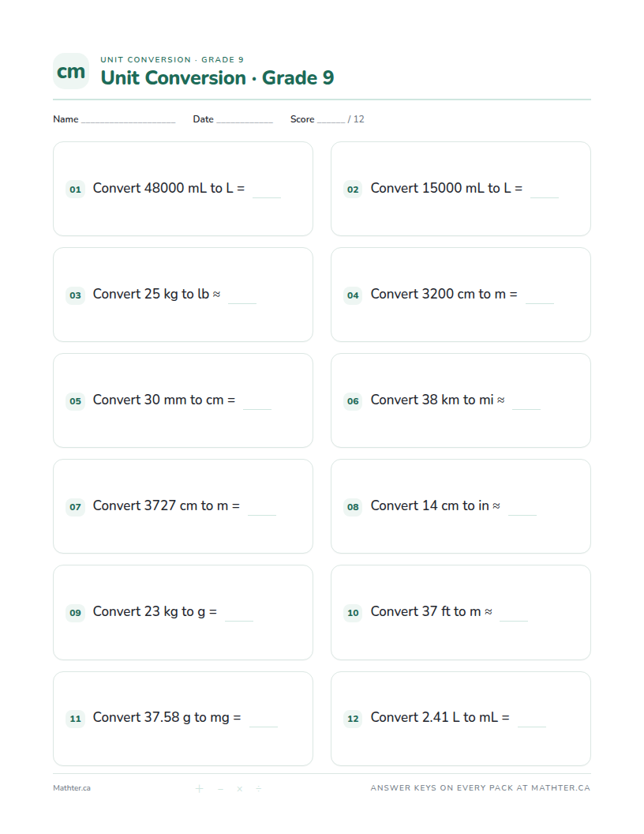The height and width of the screenshot is (834, 644).
Task: Click the "Convert 30 mm to cm" question text
Action: click(163, 400)
